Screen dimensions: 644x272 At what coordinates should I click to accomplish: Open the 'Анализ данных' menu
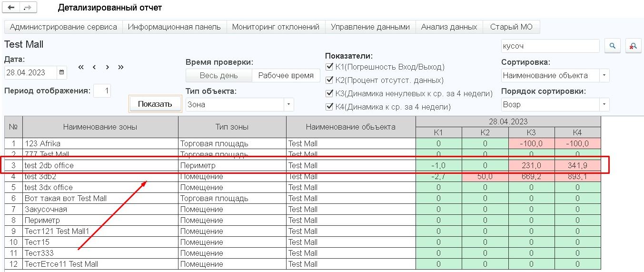pos(449,27)
